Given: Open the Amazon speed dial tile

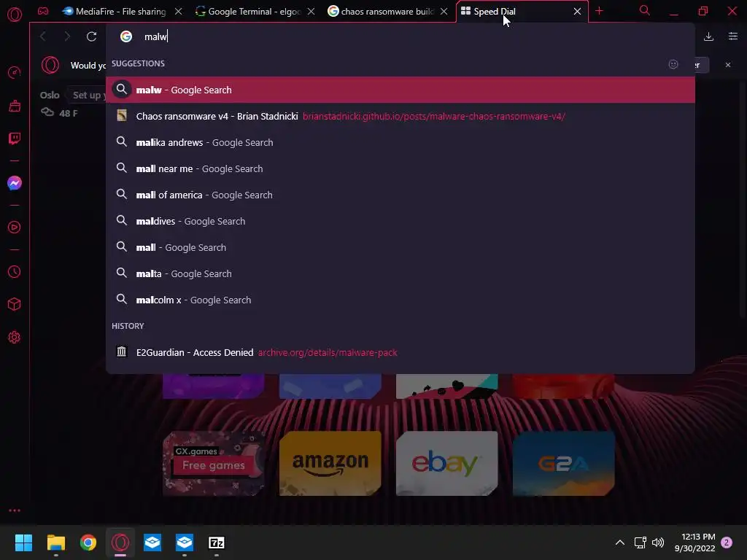Looking at the screenshot, I should [x=330, y=463].
